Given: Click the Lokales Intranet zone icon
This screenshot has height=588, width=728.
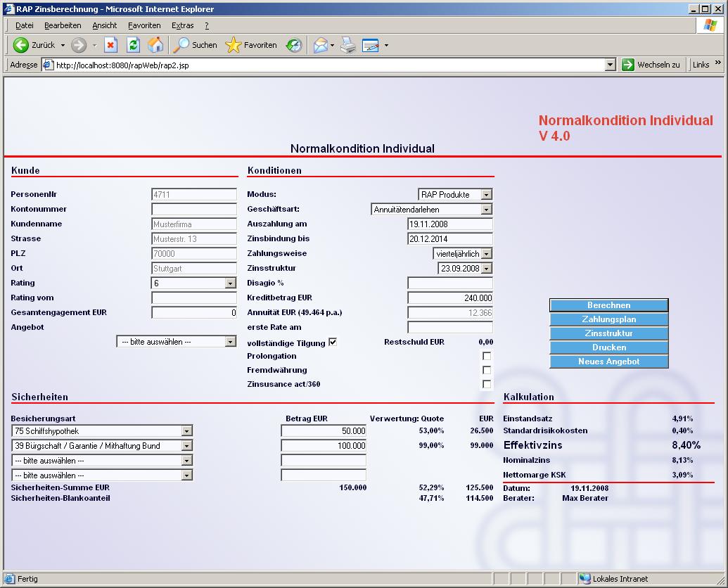Looking at the screenshot, I should (584, 579).
